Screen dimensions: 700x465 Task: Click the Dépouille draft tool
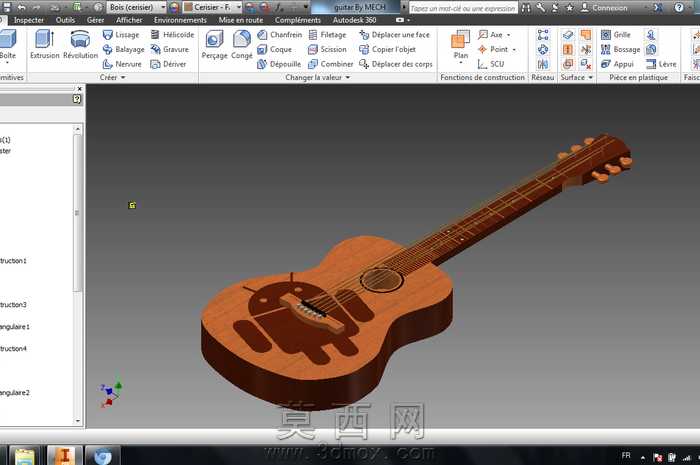pyautogui.click(x=279, y=64)
